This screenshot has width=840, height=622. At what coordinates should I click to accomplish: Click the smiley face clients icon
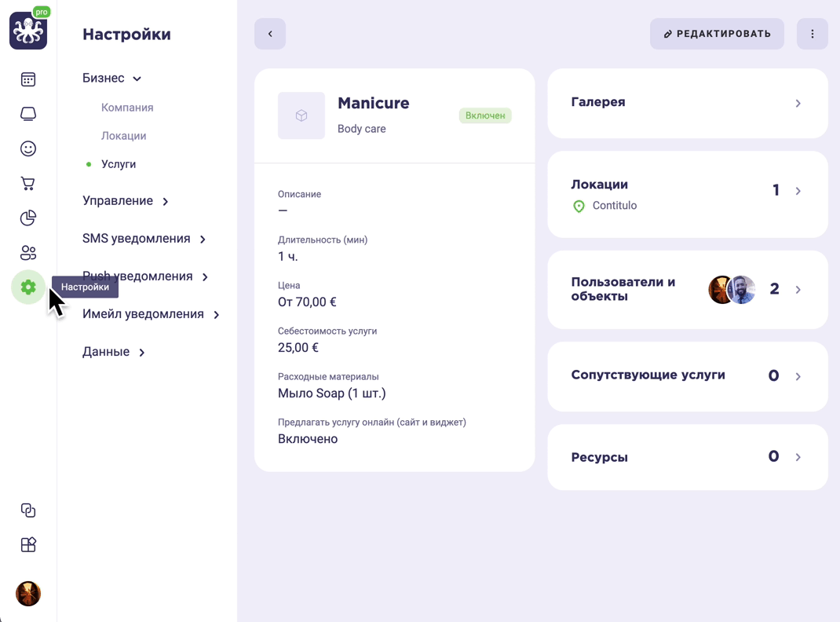[x=27, y=148]
